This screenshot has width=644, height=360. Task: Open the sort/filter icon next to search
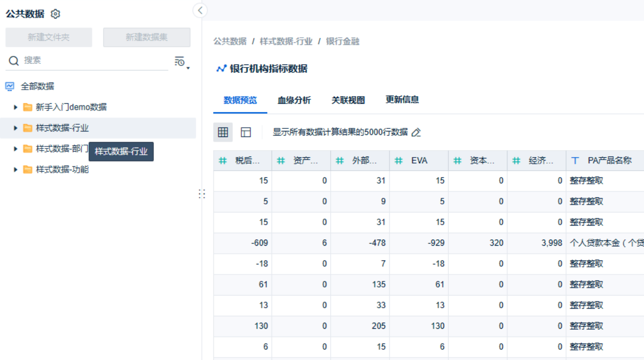click(x=182, y=62)
